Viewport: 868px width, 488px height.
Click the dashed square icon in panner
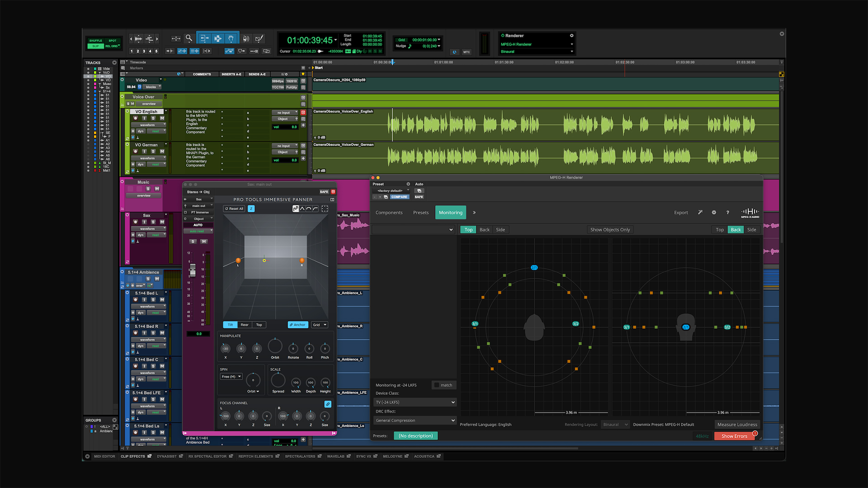[325, 208]
